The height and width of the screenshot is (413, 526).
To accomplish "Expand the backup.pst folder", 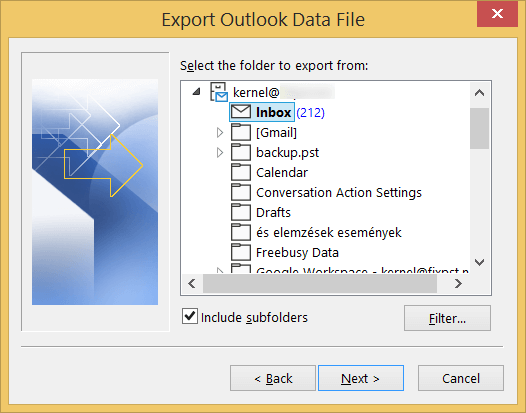I will coord(220,153).
